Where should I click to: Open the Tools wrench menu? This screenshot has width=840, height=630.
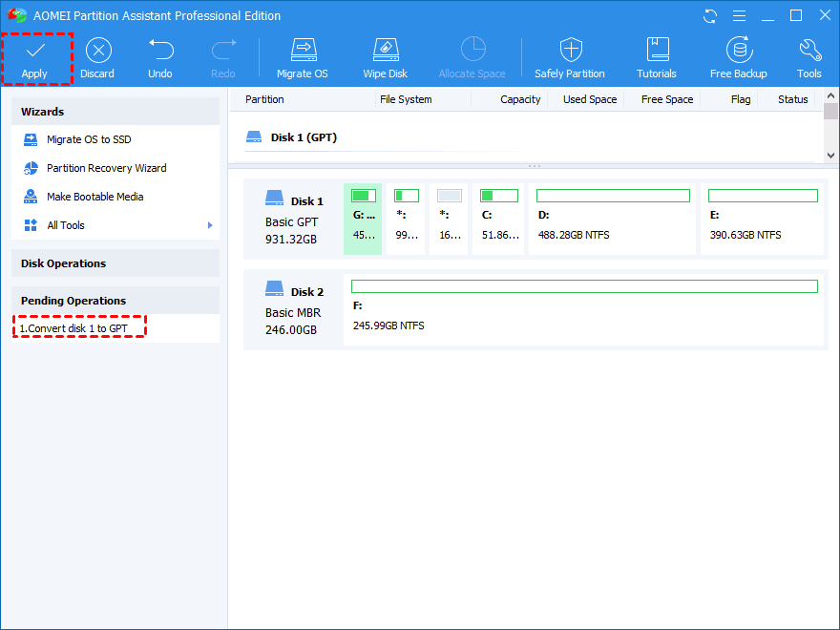click(x=808, y=59)
